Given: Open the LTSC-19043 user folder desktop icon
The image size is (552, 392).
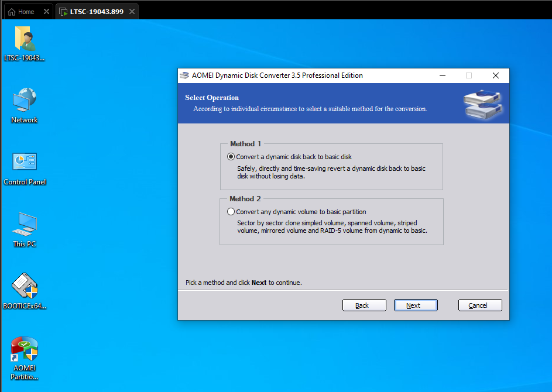Looking at the screenshot, I should pyautogui.click(x=24, y=44).
